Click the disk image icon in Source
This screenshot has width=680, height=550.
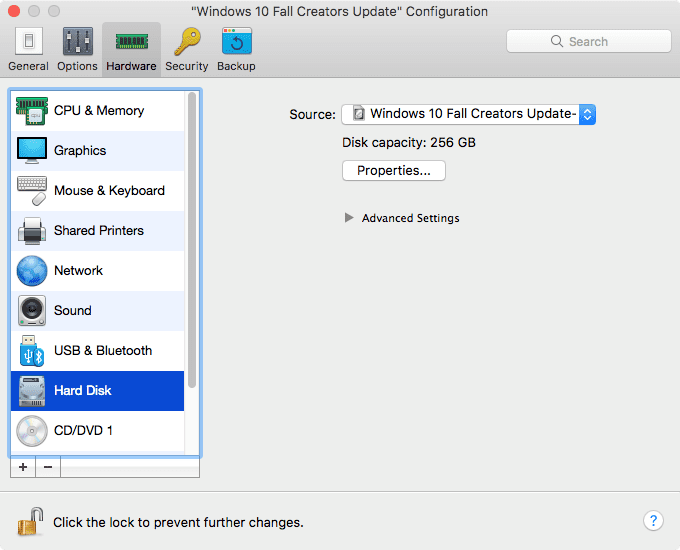(x=358, y=114)
